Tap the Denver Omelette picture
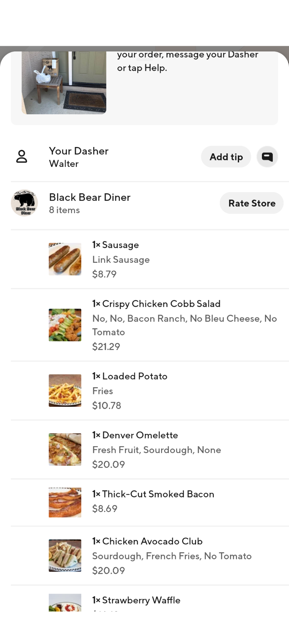This screenshot has width=289, height=644. (65, 449)
